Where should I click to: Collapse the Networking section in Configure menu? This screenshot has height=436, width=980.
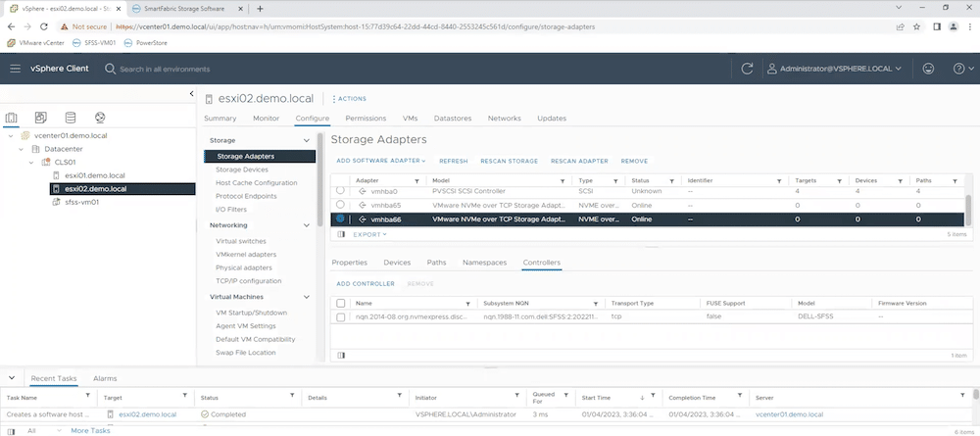click(x=306, y=225)
